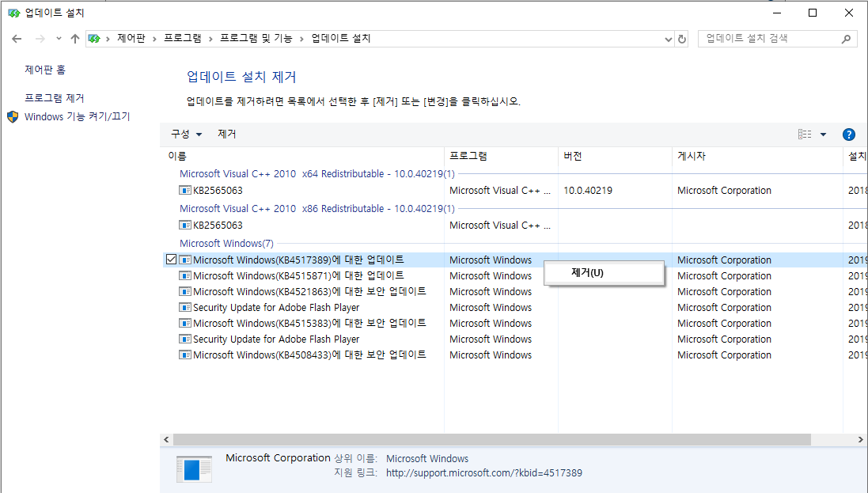The height and width of the screenshot is (493, 868).
Task: Open the address bar history dropdown
Action: click(668, 40)
